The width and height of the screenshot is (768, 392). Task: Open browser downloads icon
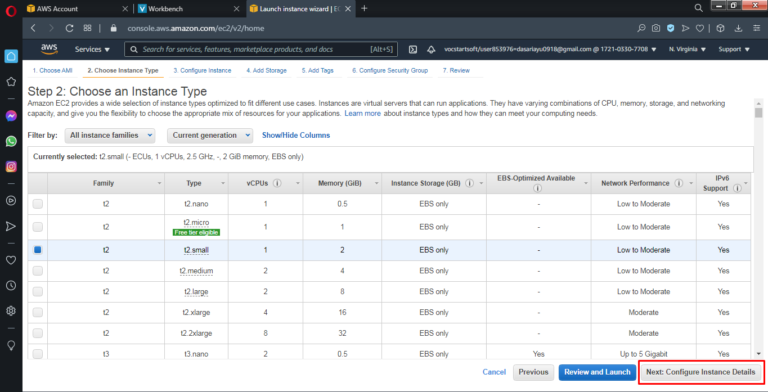[x=738, y=28]
